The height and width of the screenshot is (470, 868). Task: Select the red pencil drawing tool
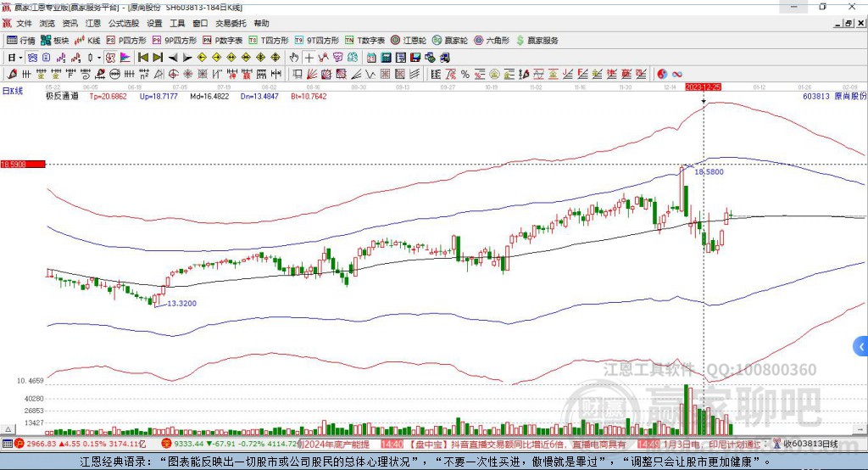click(12, 74)
